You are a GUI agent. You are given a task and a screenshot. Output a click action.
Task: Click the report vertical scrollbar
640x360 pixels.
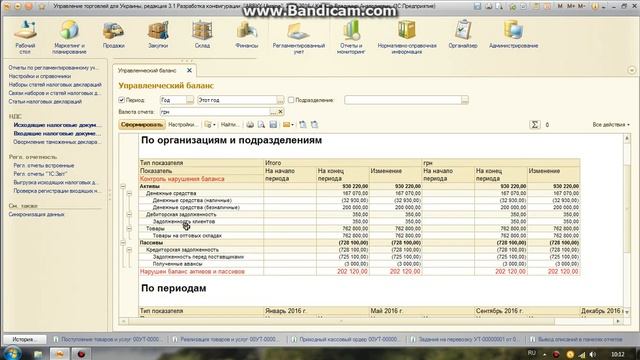click(627, 224)
